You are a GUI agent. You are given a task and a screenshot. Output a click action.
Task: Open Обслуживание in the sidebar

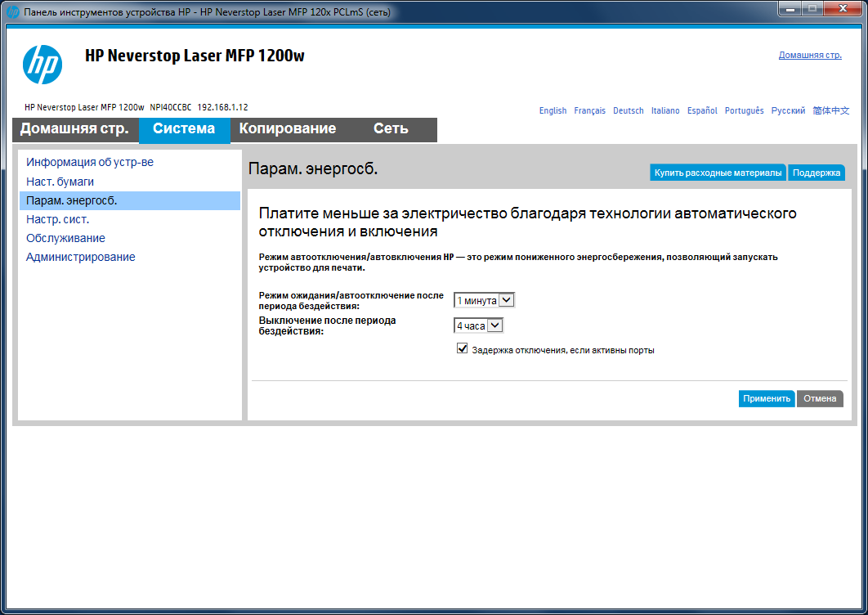click(65, 238)
